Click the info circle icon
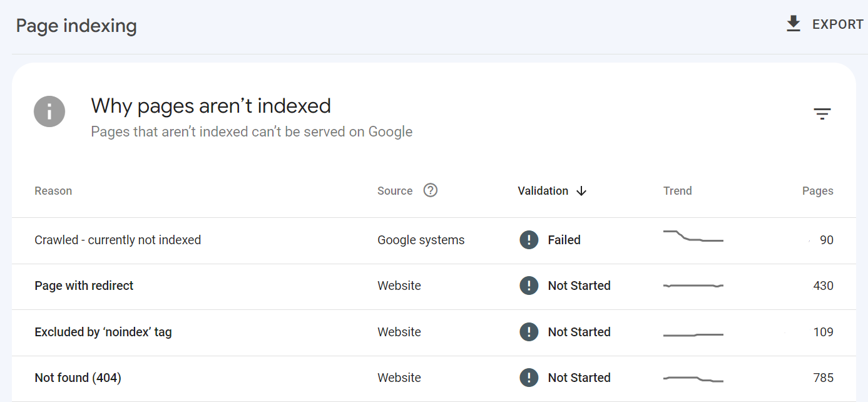 (x=49, y=111)
